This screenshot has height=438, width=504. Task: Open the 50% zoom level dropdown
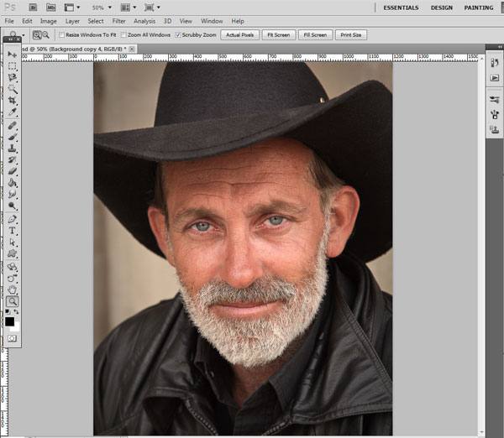[x=101, y=7]
